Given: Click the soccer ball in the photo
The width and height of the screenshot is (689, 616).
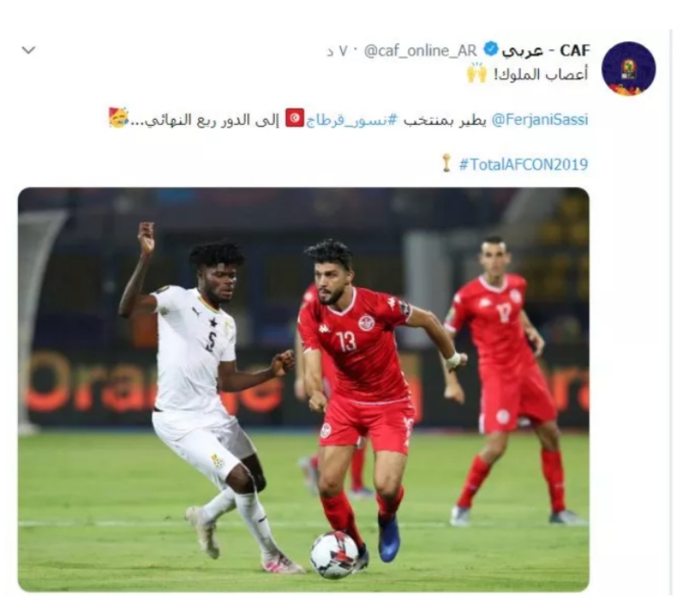Looking at the screenshot, I should 334,555.
